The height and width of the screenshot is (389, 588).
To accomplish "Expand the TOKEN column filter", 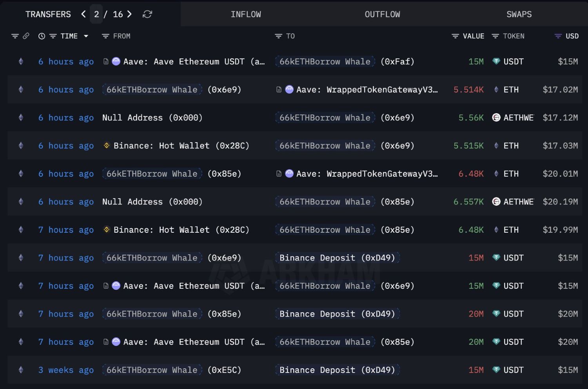I will pos(494,36).
